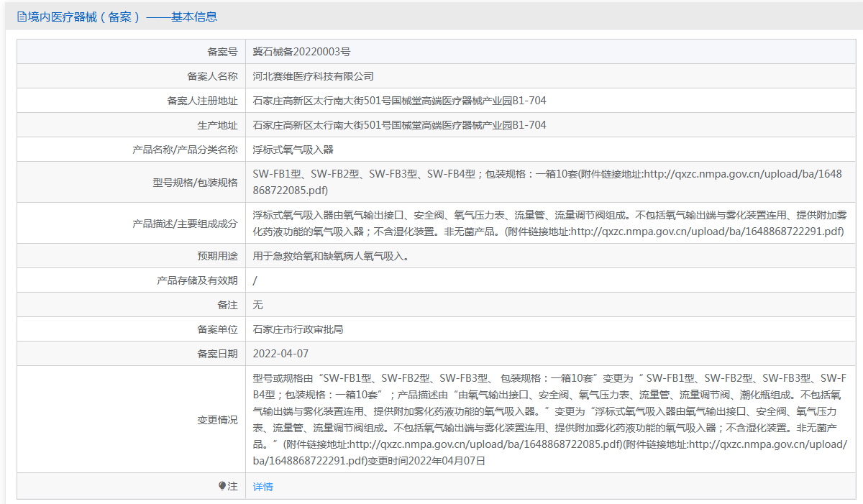Select the filing number 冀石械备20220003号

302,52
